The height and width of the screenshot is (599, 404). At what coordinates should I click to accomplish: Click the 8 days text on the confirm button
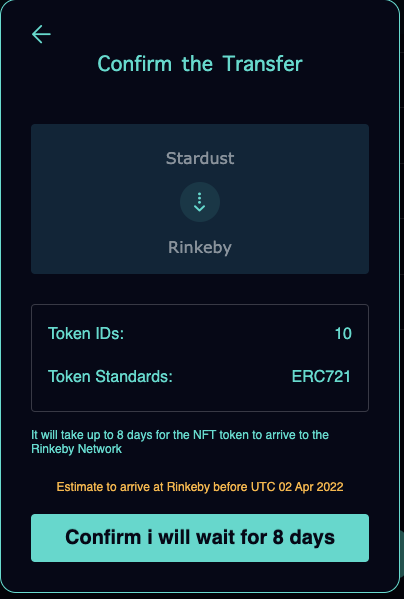coord(303,537)
